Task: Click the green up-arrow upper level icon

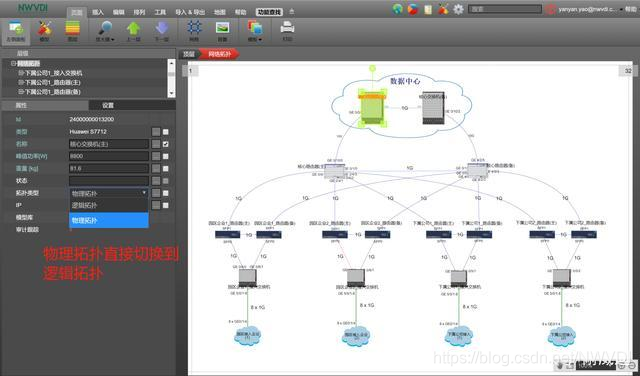Action: tap(133, 29)
